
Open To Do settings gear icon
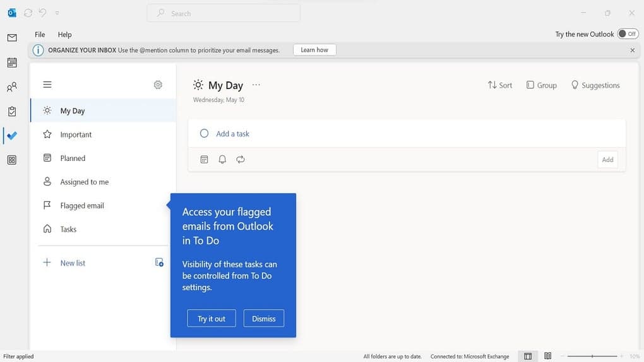(x=158, y=85)
